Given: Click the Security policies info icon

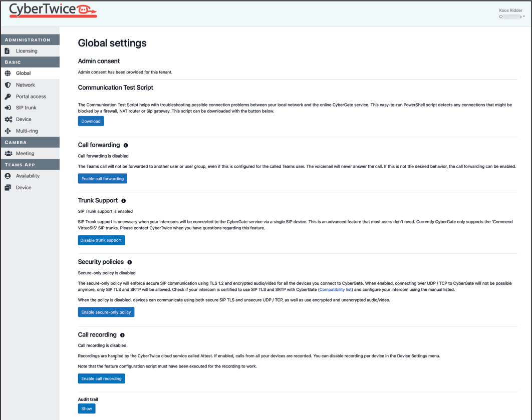Looking at the screenshot, I should pos(129,262).
